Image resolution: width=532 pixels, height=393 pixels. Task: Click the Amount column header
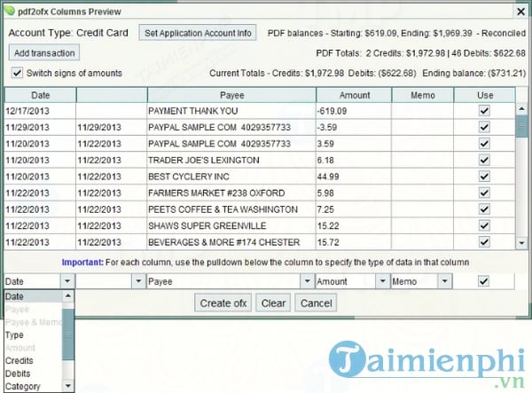click(x=352, y=94)
